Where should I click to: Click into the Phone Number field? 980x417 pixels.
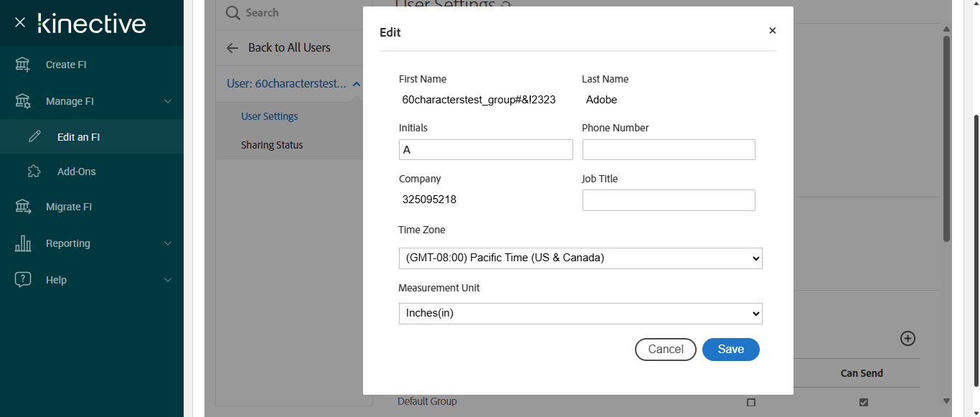click(x=669, y=149)
